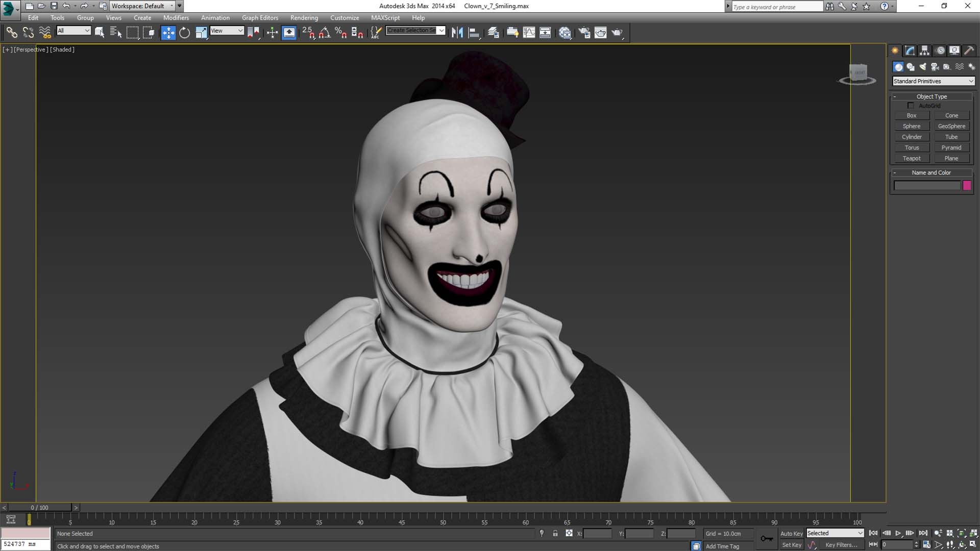Enable the AutoGrid checkbox

pos(911,106)
